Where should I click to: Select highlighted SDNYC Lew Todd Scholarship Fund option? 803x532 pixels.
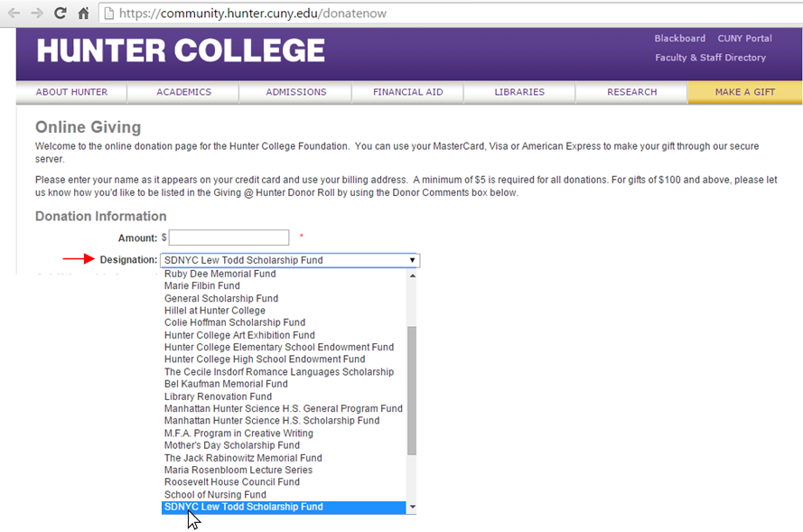285,508
